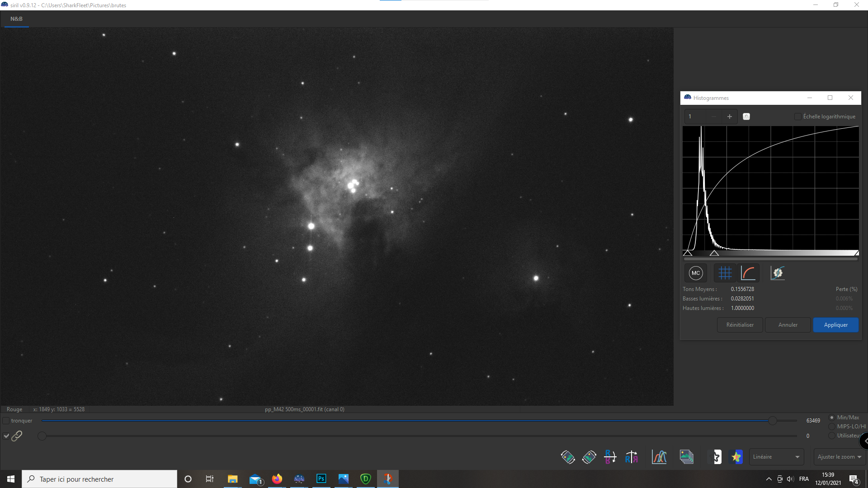Click the upper cut-off slider handle at 63469

tap(773, 421)
